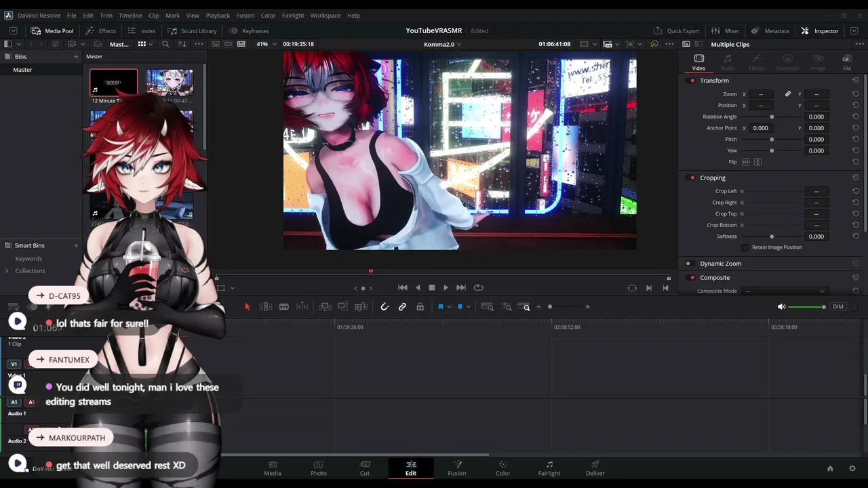Toggle the Transform section enable switch
The height and width of the screenshot is (488, 868).
point(692,81)
